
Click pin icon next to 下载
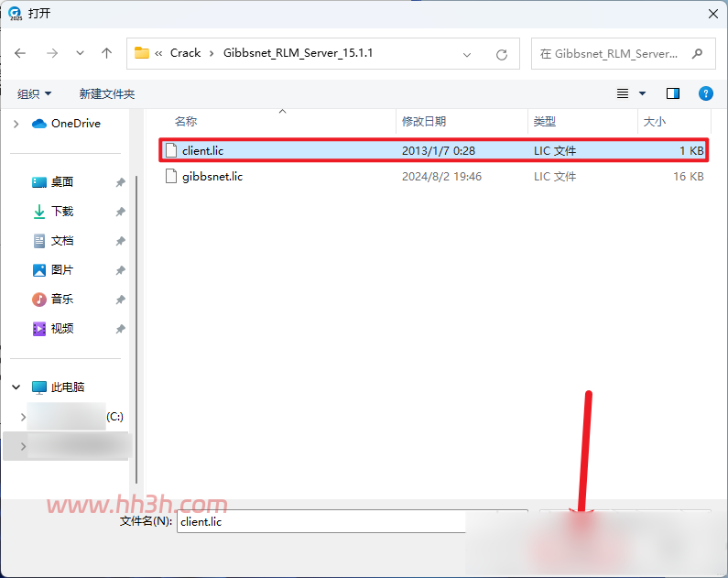(120, 212)
